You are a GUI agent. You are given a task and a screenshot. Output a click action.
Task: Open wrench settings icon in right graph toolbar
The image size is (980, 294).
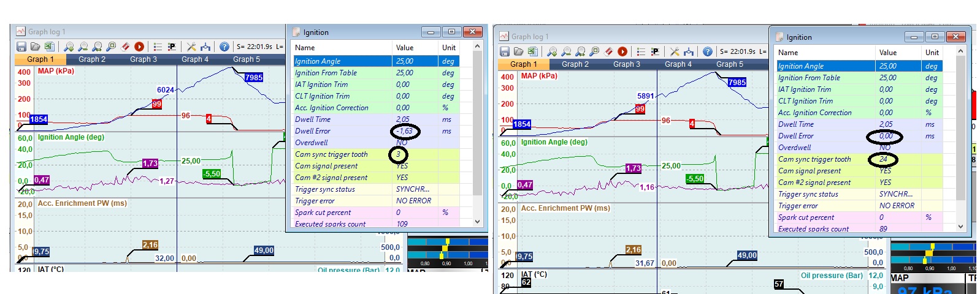675,51
